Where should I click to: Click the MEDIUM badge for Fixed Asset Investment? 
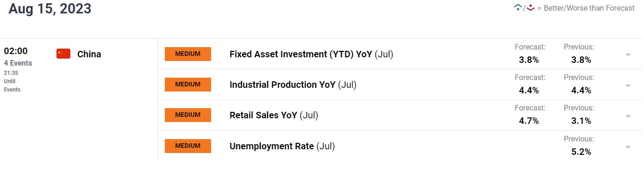(188, 54)
